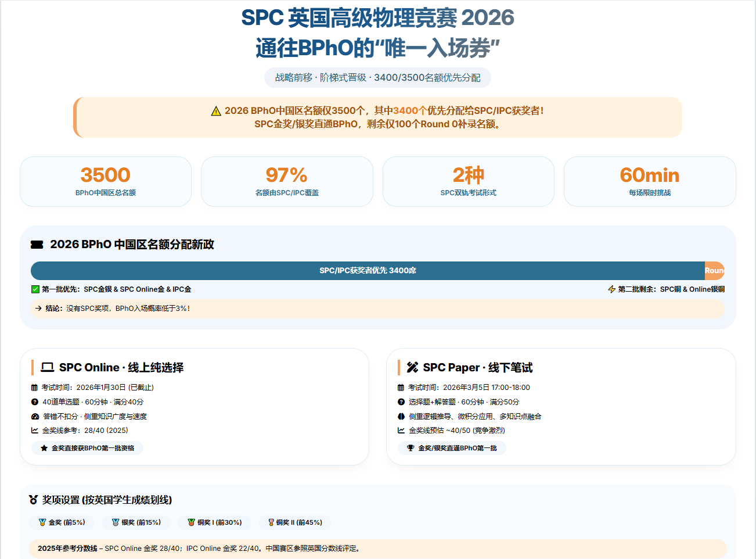Click the medal icon next to 奖项设置

click(34, 500)
